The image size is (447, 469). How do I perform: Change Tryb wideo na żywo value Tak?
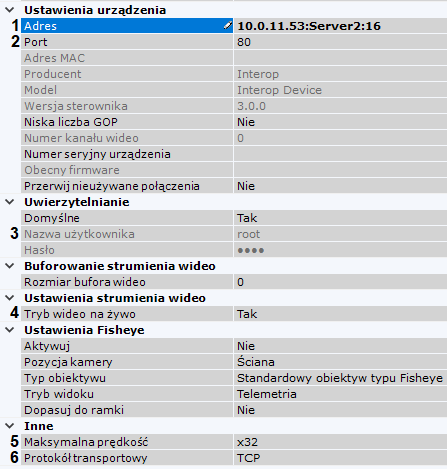pos(340,314)
